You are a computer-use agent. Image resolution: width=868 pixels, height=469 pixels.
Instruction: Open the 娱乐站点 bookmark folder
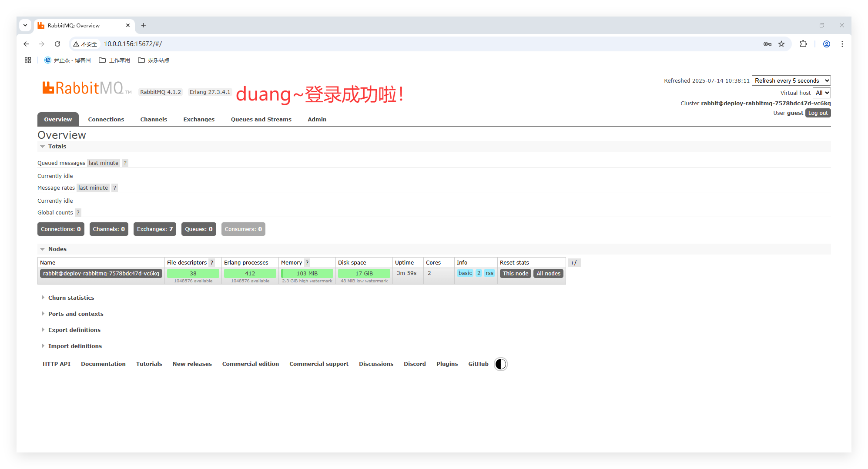click(x=154, y=60)
